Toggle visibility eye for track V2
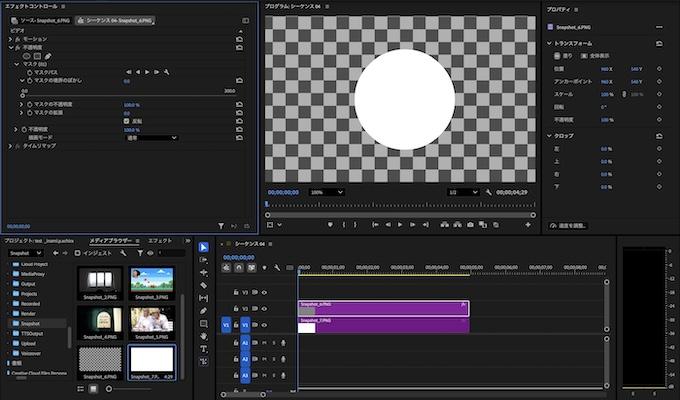 tap(264, 308)
